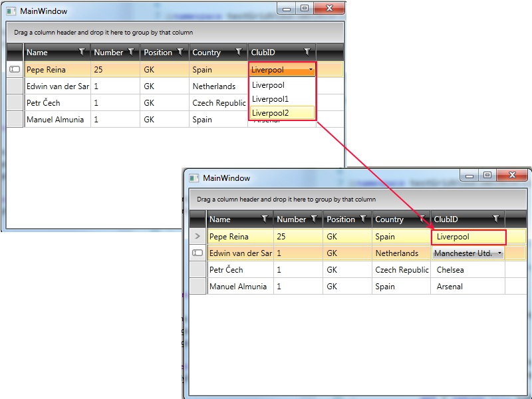Viewport: 532px width, 399px height.
Task: Choose Liverpool1 from the dropdown list
Action: tap(282, 98)
